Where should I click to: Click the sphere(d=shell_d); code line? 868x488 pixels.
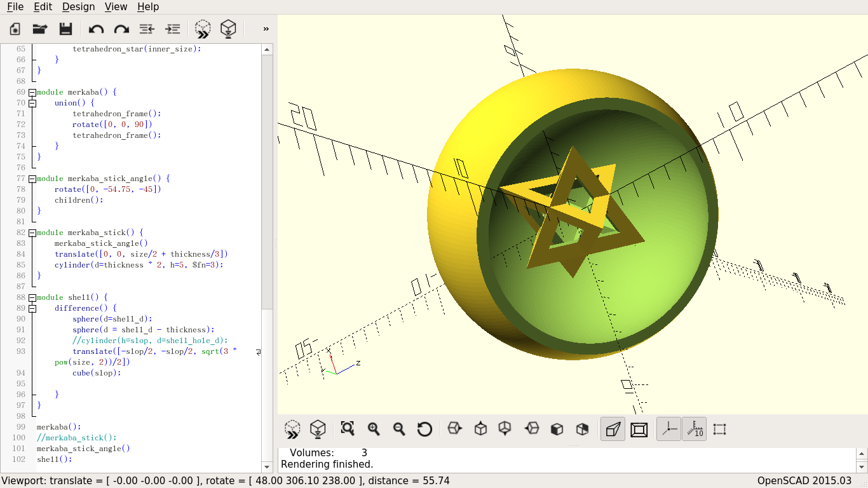112,319
